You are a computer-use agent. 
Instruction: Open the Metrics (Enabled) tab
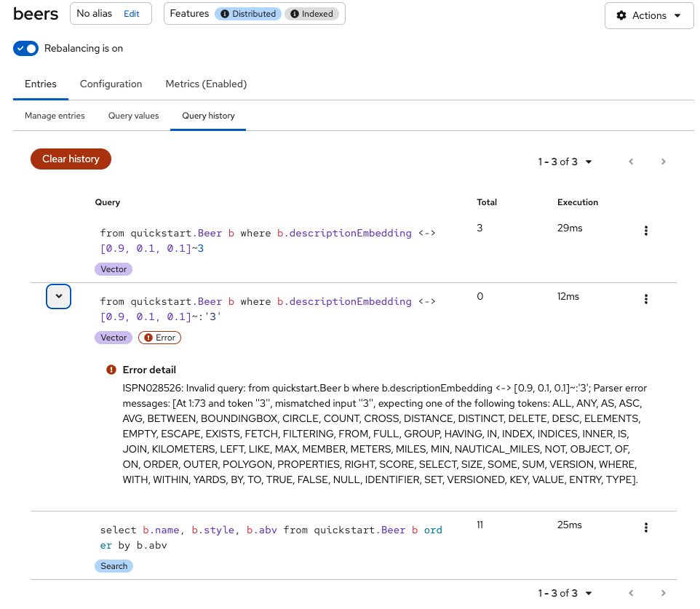pos(206,84)
